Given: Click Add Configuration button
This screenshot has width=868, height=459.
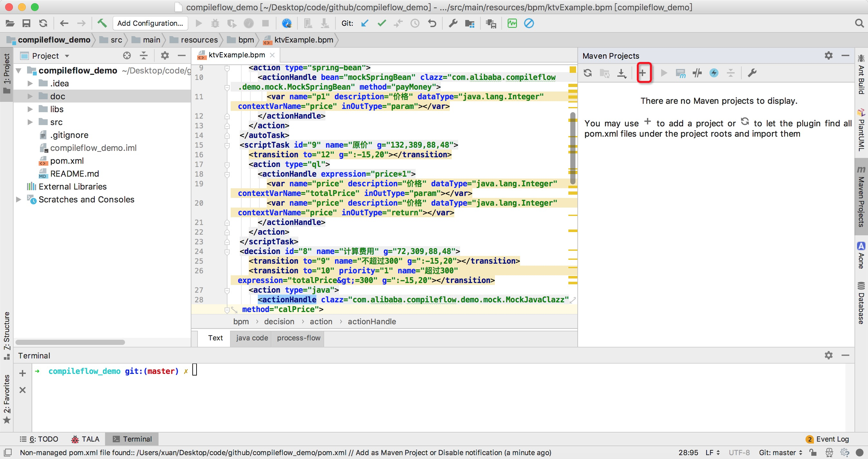Looking at the screenshot, I should point(150,23).
